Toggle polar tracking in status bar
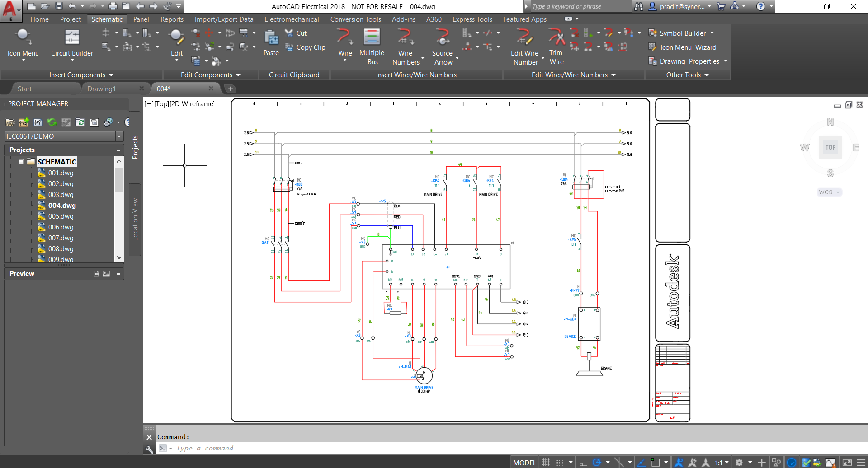The image size is (868, 468). pos(597,463)
